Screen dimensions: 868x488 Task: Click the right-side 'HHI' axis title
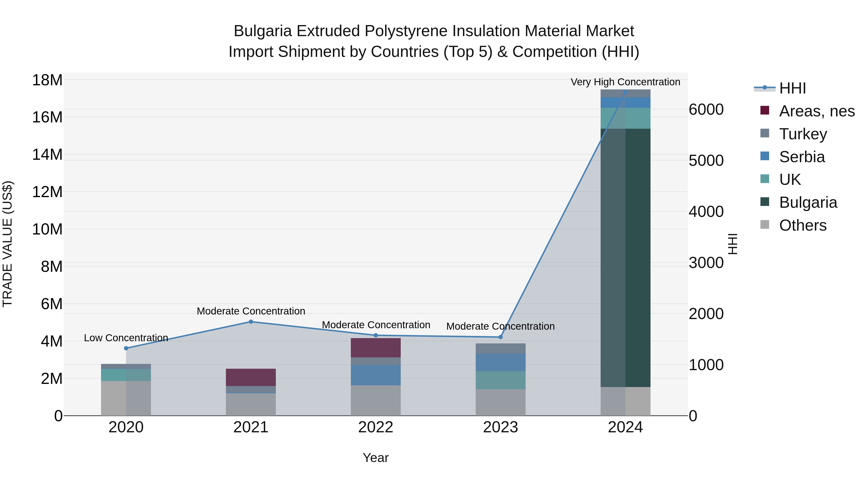[x=733, y=244]
